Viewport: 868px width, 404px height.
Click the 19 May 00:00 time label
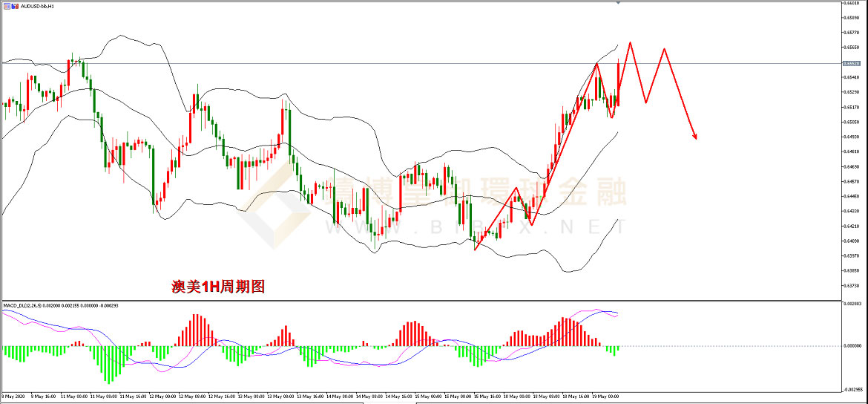point(605,397)
